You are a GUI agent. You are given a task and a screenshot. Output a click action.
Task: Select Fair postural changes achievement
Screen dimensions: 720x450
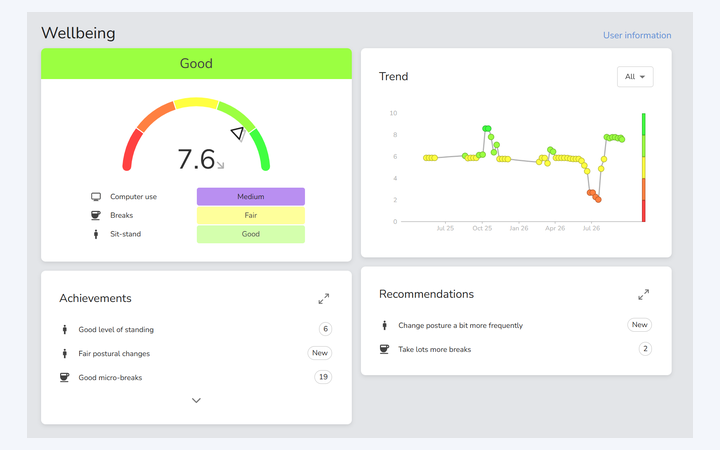pyautogui.click(x=114, y=353)
